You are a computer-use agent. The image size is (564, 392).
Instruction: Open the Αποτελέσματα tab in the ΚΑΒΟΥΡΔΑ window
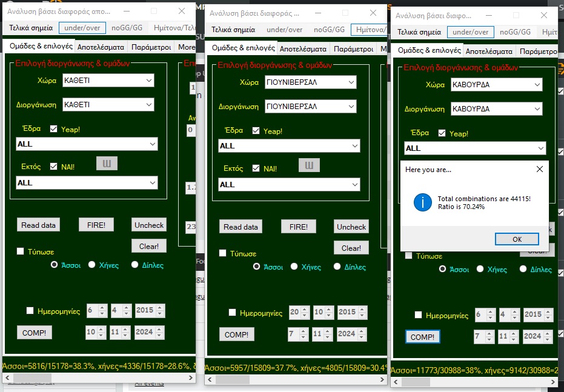(489, 51)
